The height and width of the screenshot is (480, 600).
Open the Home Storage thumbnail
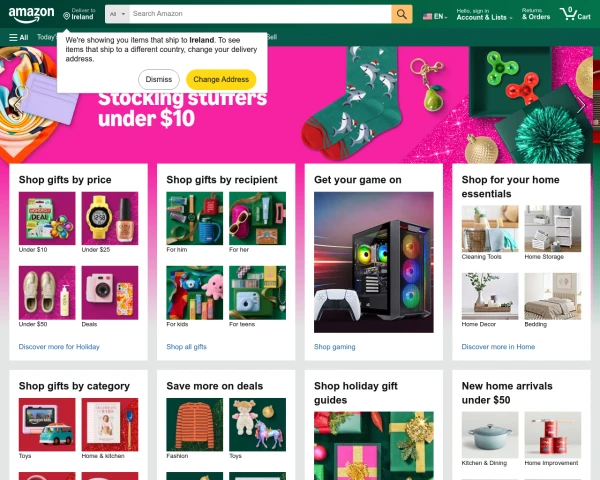coord(553,229)
